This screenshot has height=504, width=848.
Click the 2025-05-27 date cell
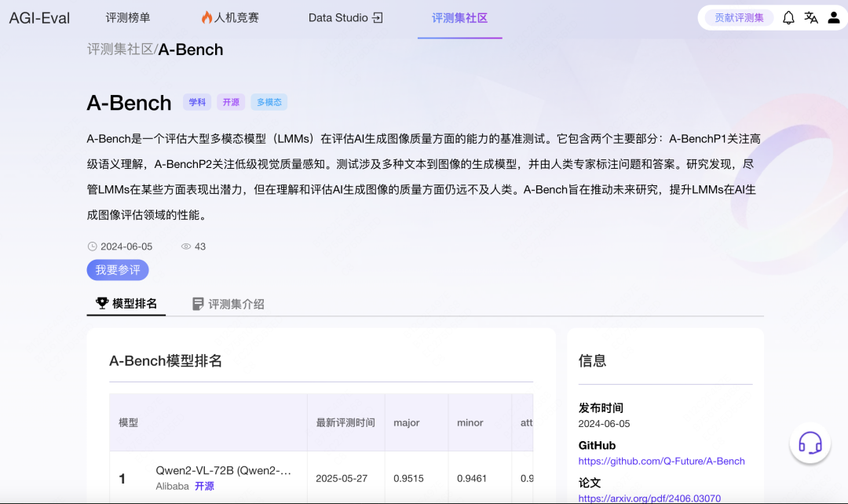click(x=342, y=479)
